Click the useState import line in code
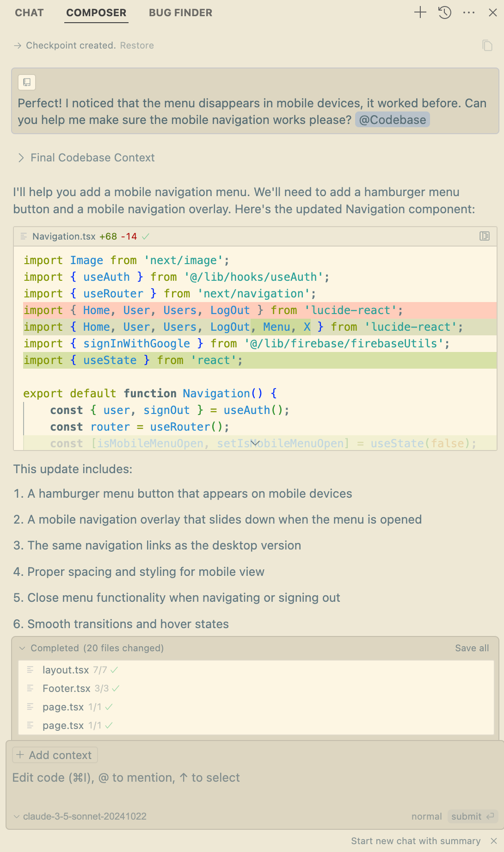 pos(260,360)
